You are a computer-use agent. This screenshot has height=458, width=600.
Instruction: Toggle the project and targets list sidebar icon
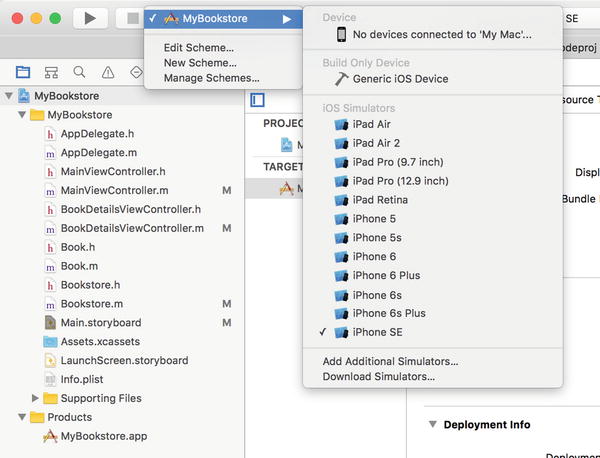coord(257,100)
